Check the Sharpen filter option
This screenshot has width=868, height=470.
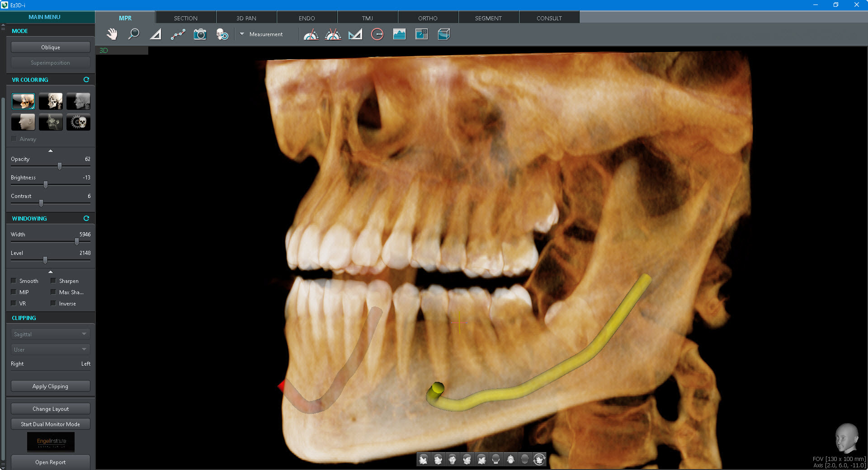pyautogui.click(x=54, y=281)
